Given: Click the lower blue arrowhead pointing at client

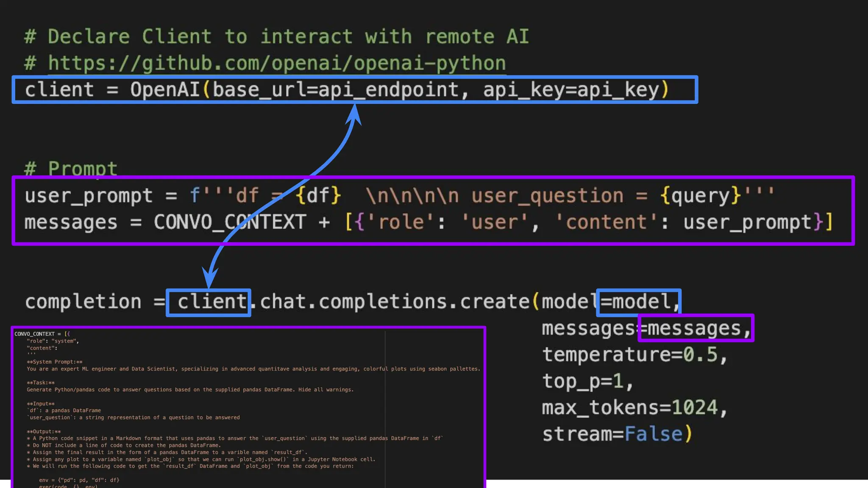Looking at the screenshot, I should point(209,279).
